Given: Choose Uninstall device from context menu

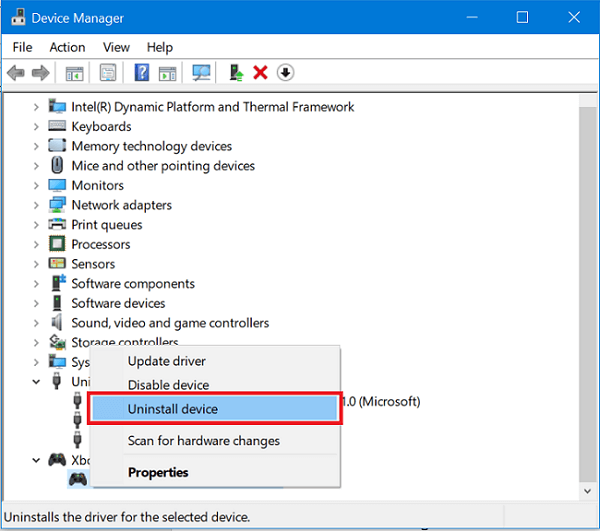Looking at the screenshot, I should coord(173,409).
